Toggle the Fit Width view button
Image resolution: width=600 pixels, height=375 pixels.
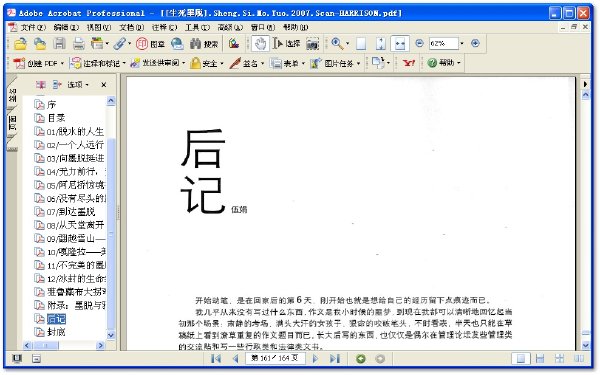[400, 44]
